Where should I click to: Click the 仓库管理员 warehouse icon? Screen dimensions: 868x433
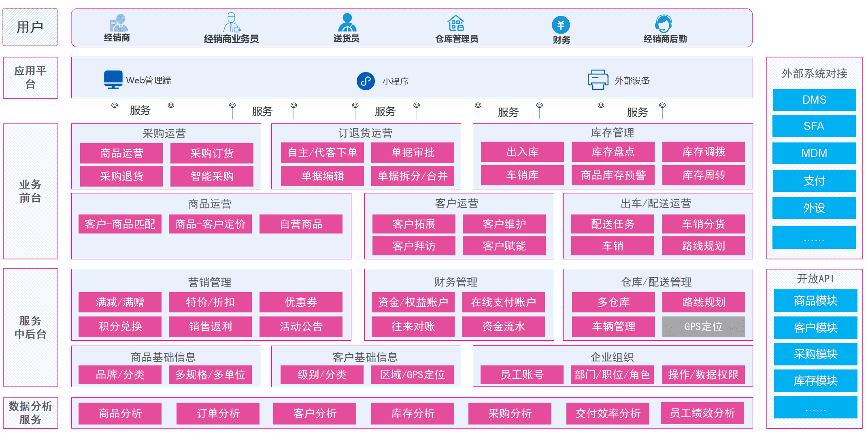456,23
